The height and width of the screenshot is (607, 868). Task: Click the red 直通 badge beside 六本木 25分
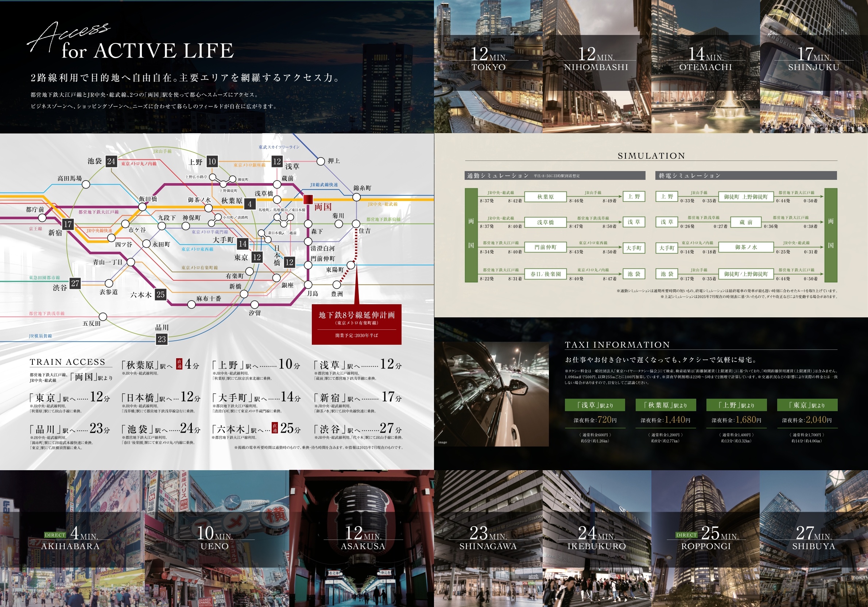[275, 428]
